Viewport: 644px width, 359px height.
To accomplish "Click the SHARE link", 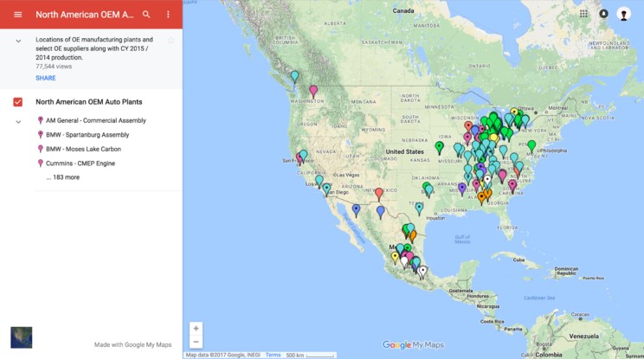I will click(x=46, y=78).
